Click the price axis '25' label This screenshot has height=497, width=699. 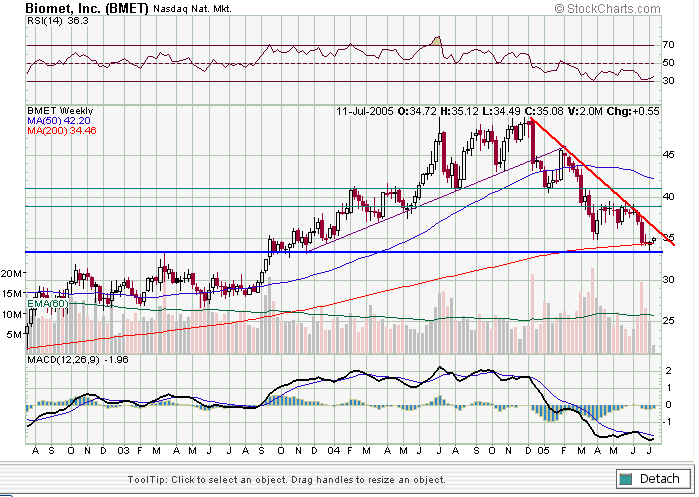pos(668,320)
